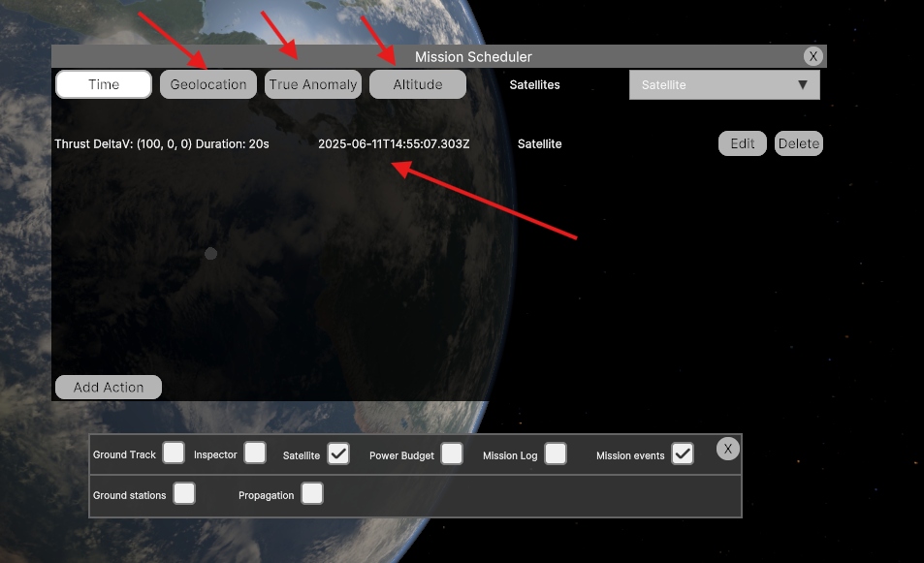Toggle the Propagation checkbox

311,494
